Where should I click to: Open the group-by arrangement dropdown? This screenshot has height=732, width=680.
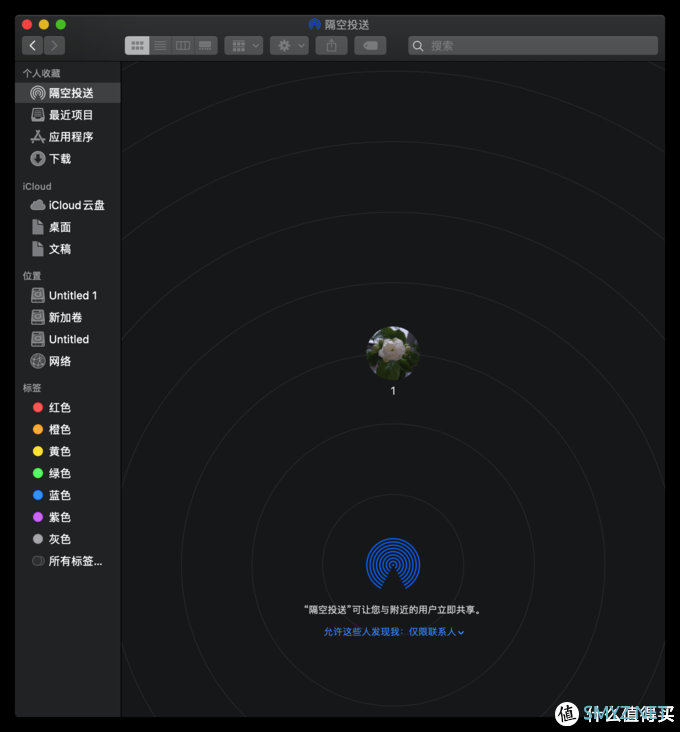pyautogui.click(x=244, y=45)
